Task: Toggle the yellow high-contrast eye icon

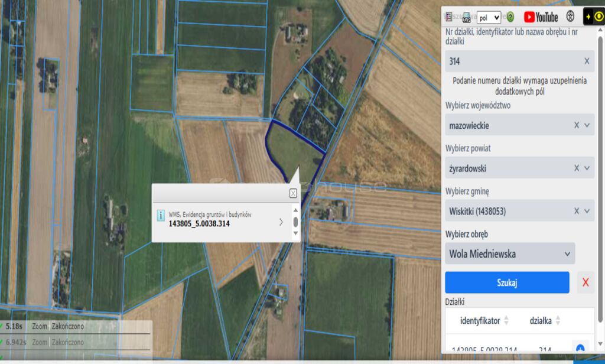Action: [x=599, y=17]
